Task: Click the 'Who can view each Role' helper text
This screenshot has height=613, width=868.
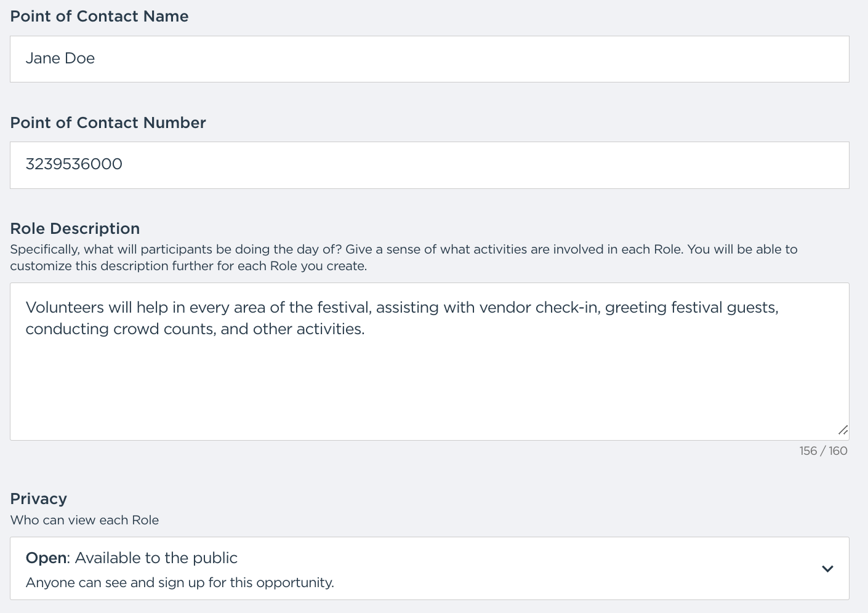Action: [x=85, y=520]
